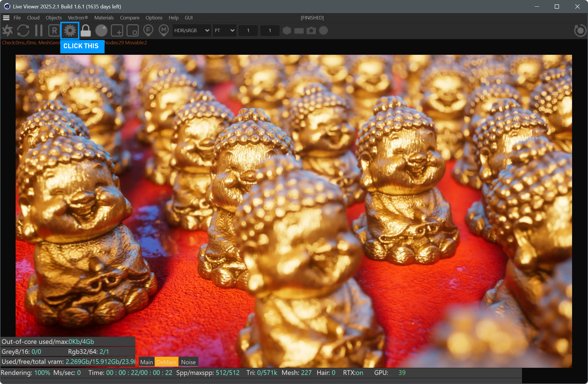This screenshot has width=588, height=384.
Task: Click the first numeric input field
Action: tap(248, 30)
